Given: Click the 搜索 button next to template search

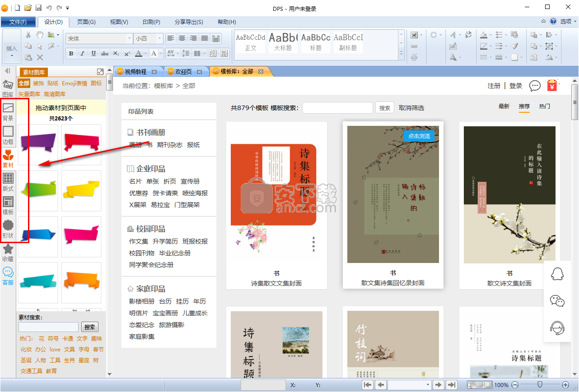Looking at the screenshot, I should (385, 108).
